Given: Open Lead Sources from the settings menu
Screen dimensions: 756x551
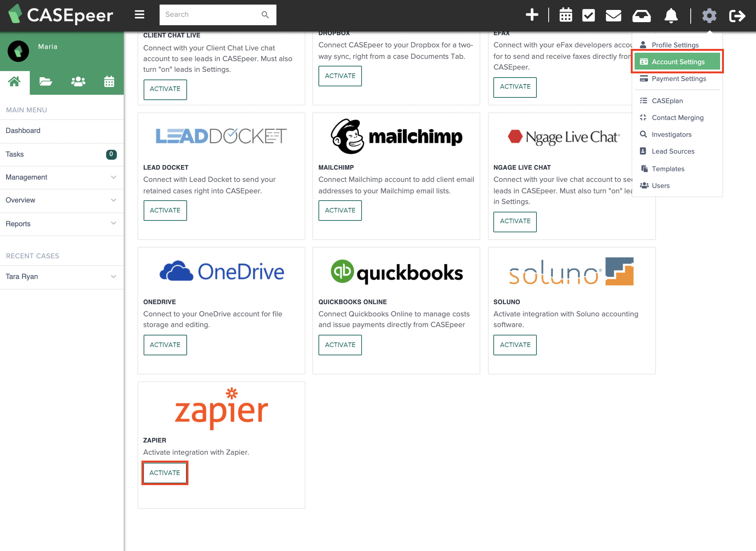Looking at the screenshot, I should [x=673, y=151].
